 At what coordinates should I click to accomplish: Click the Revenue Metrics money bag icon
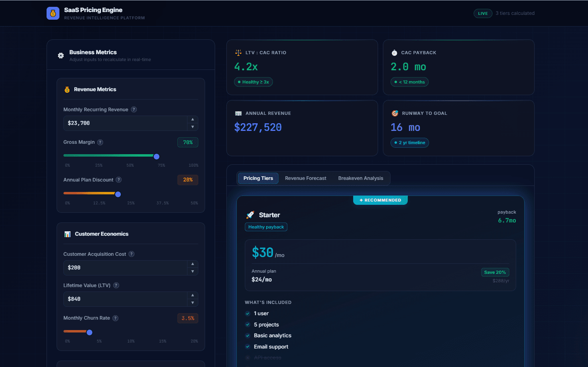(67, 90)
